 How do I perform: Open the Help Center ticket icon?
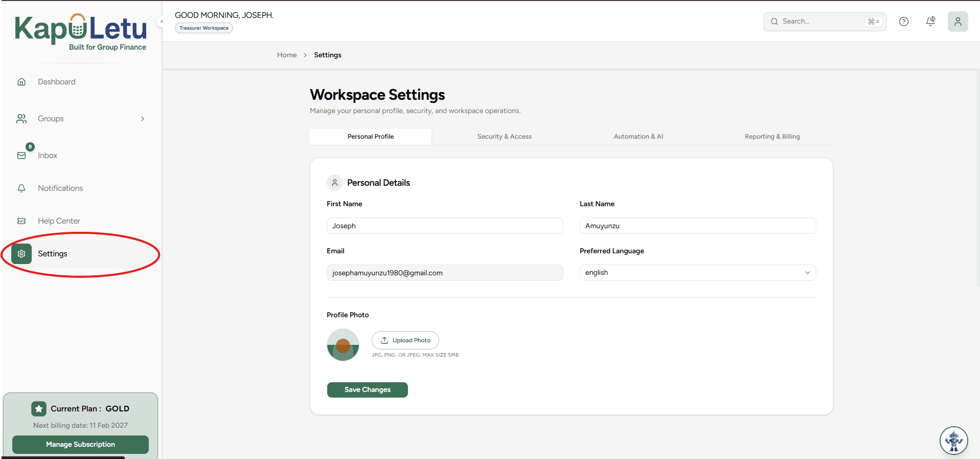21,221
